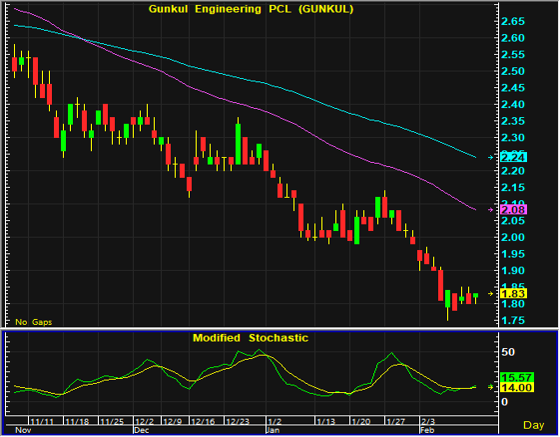Select the yellow last price label 1.83
The width and height of the screenshot is (560, 437).
tap(513, 293)
